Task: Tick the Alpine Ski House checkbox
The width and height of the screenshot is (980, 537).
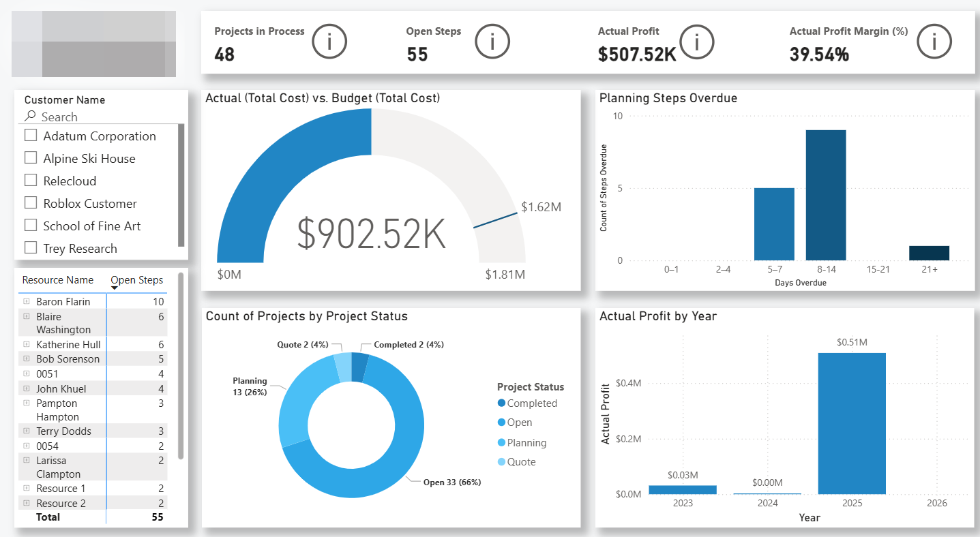Action: click(31, 158)
